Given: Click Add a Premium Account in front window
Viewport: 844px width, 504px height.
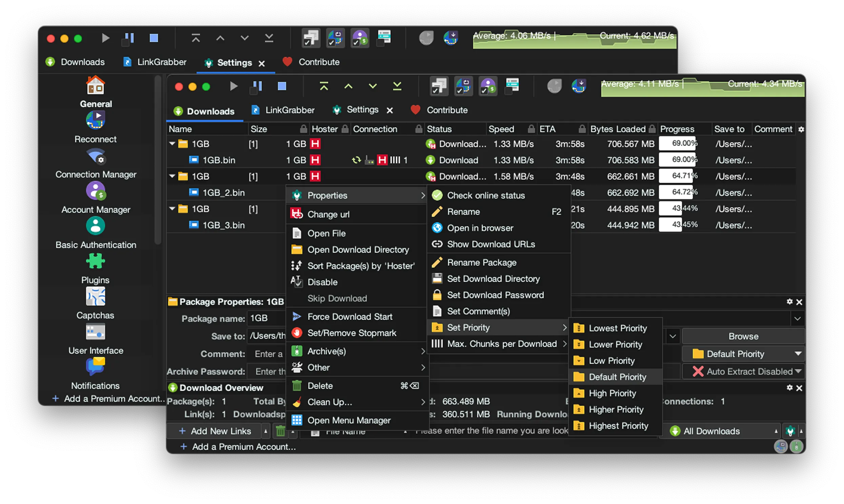Looking at the screenshot, I should 238,447.
